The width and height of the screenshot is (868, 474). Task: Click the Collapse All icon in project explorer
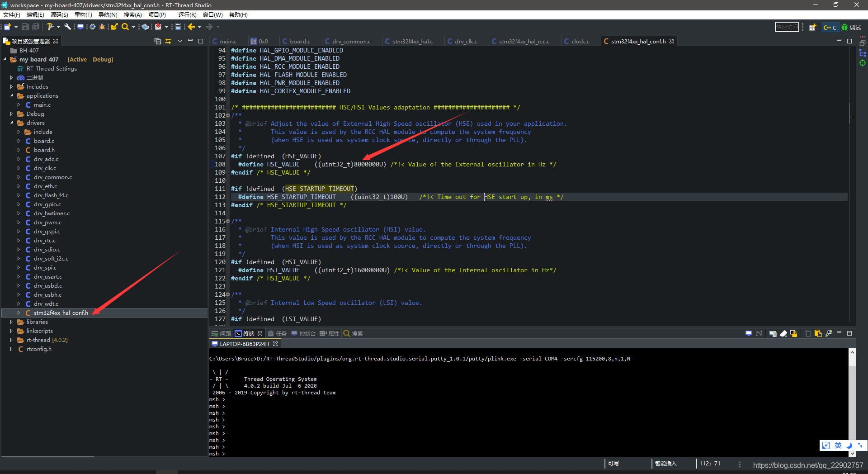[158, 41]
